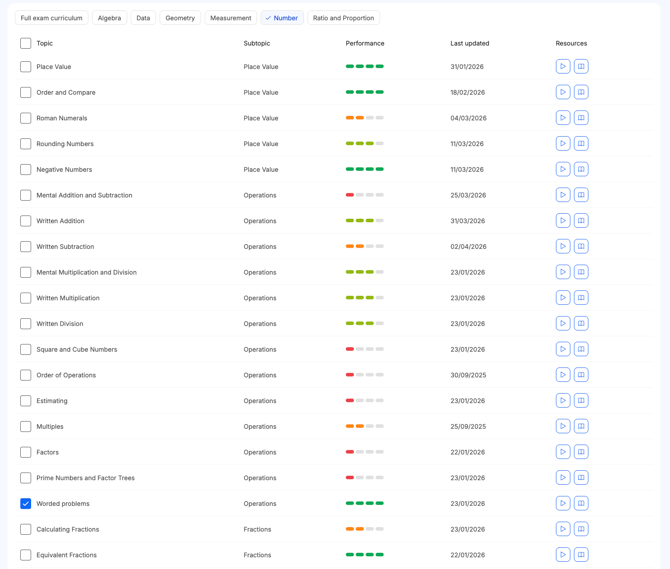Image resolution: width=670 pixels, height=569 pixels.
Task: Open book resource for Negative Numbers
Action: click(581, 169)
